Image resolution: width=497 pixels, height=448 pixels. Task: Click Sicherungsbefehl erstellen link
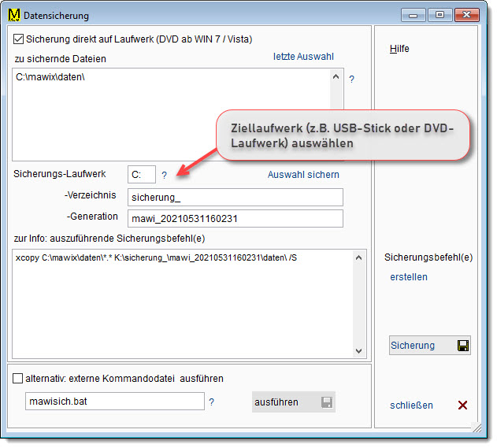(x=409, y=277)
